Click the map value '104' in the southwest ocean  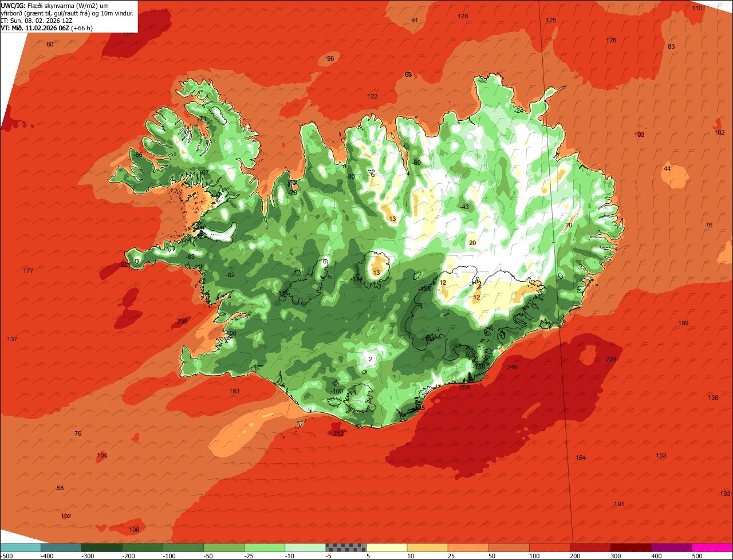pos(102,456)
